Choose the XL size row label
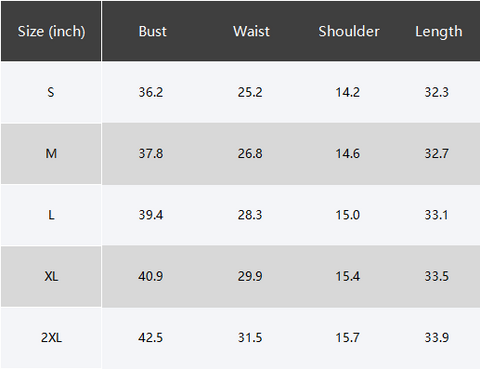This screenshot has width=480, height=369. pos(51,276)
